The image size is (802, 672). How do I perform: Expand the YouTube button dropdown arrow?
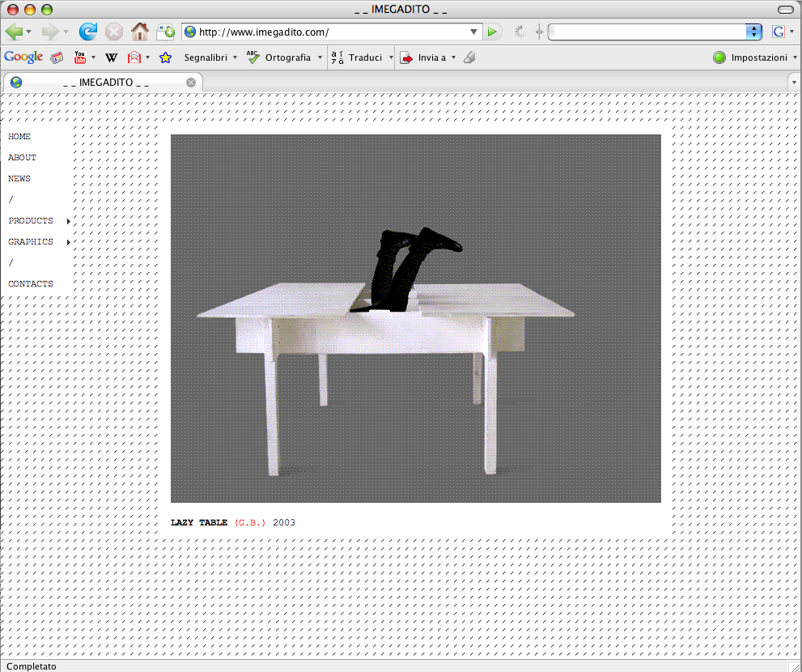tap(93, 57)
